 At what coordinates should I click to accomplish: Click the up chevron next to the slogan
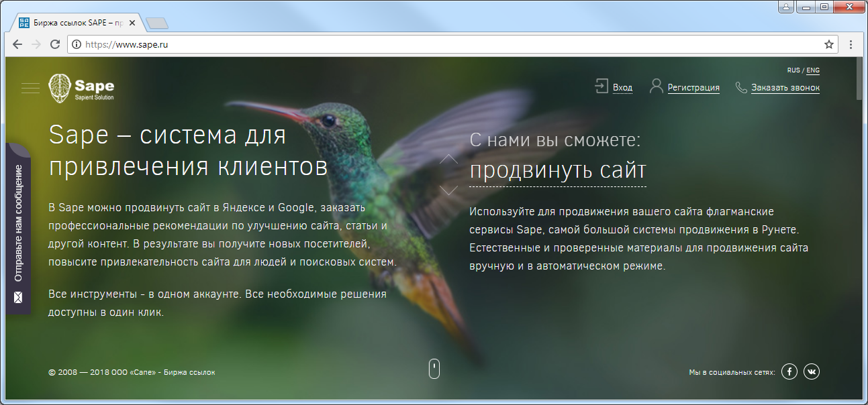tap(448, 160)
